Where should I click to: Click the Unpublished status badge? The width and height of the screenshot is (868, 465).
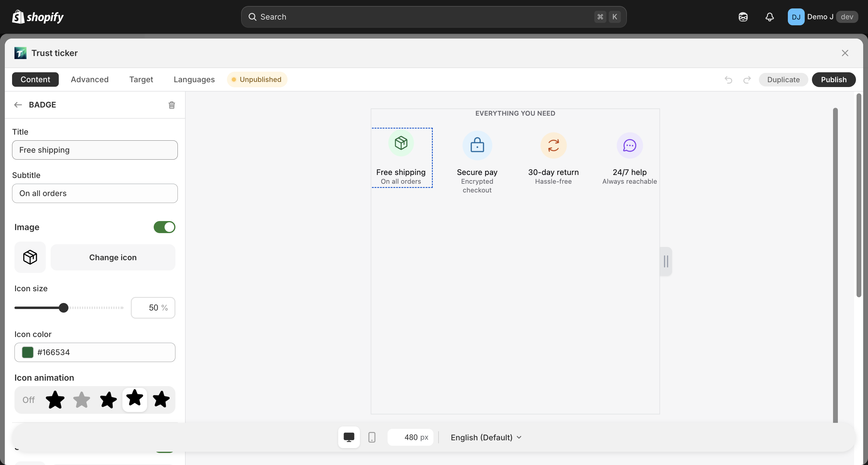(257, 80)
